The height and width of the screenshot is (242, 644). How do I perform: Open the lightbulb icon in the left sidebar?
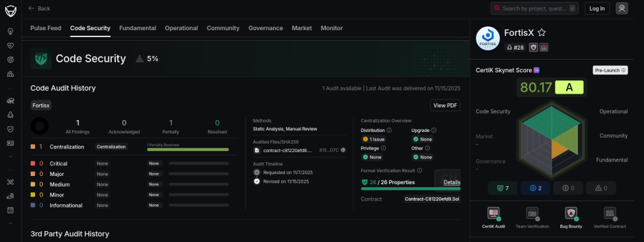point(11,31)
